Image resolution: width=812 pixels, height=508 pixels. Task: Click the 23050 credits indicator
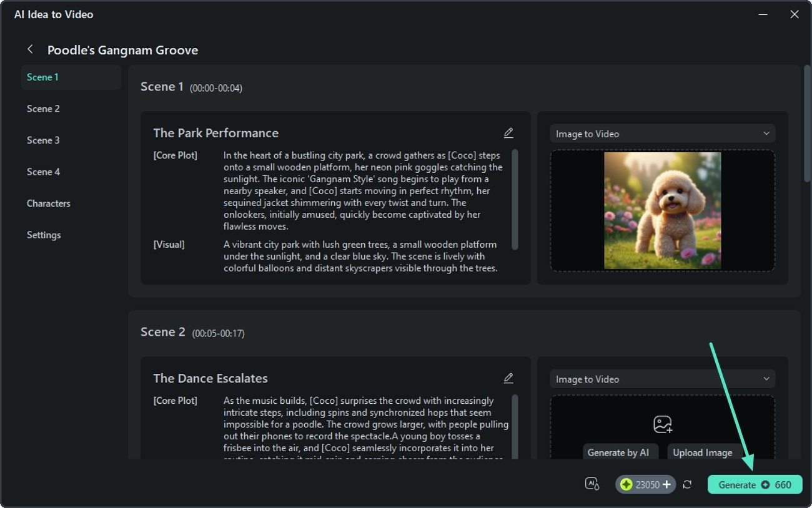(645, 484)
